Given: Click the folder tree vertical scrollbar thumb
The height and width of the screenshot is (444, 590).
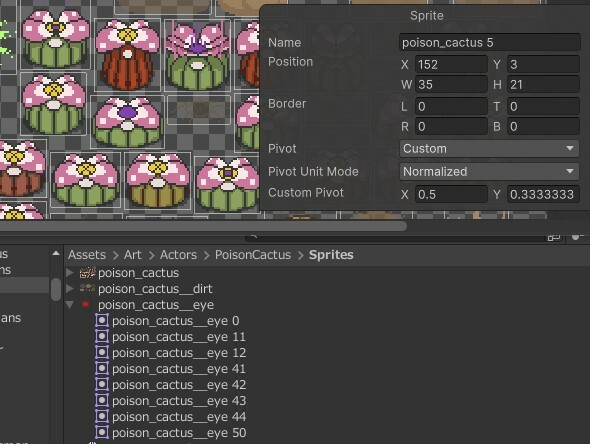Looking at the screenshot, I should [56, 289].
